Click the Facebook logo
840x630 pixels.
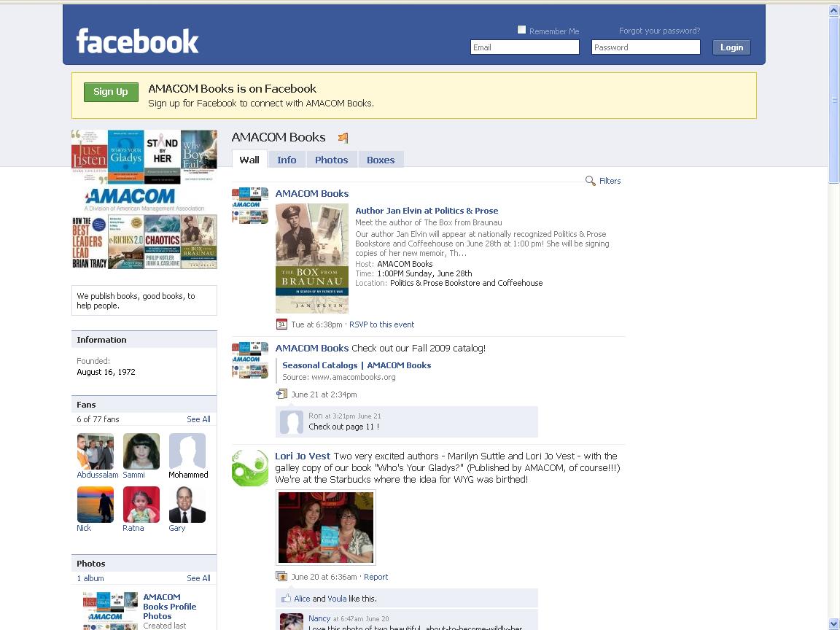(136, 42)
